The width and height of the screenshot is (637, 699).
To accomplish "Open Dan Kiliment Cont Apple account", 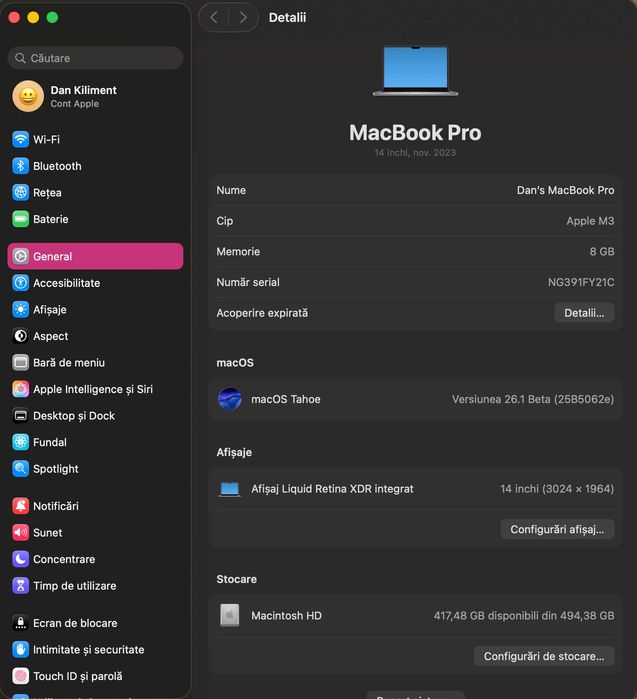I will [95, 96].
